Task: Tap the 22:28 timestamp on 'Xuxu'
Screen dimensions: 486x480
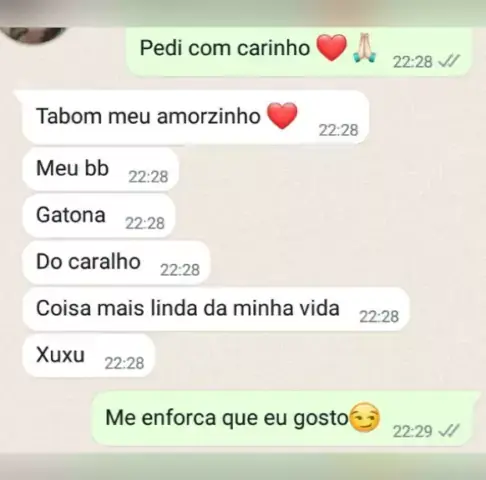Action: pyautogui.click(x=124, y=363)
